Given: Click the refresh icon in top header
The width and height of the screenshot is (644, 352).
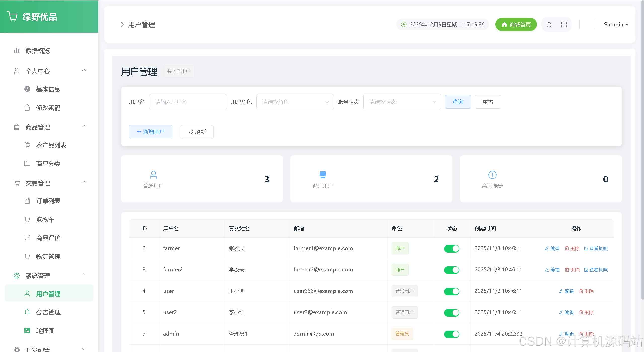Looking at the screenshot, I should click(549, 25).
